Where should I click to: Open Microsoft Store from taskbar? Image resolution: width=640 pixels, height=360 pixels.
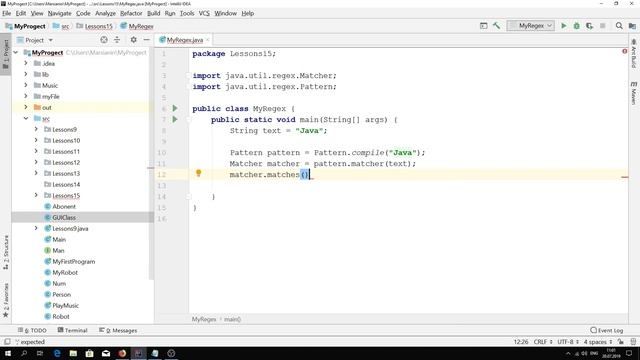(x=89, y=353)
